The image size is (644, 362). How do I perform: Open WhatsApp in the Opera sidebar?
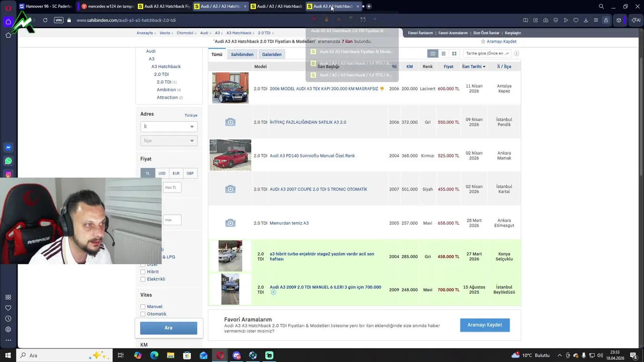tap(8, 161)
